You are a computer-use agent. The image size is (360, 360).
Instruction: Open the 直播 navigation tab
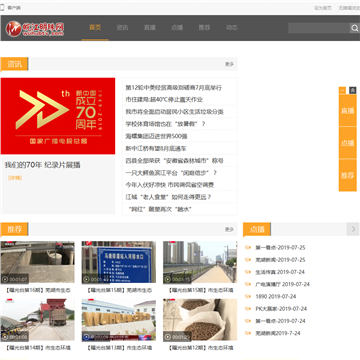pyautogui.click(x=150, y=28)
